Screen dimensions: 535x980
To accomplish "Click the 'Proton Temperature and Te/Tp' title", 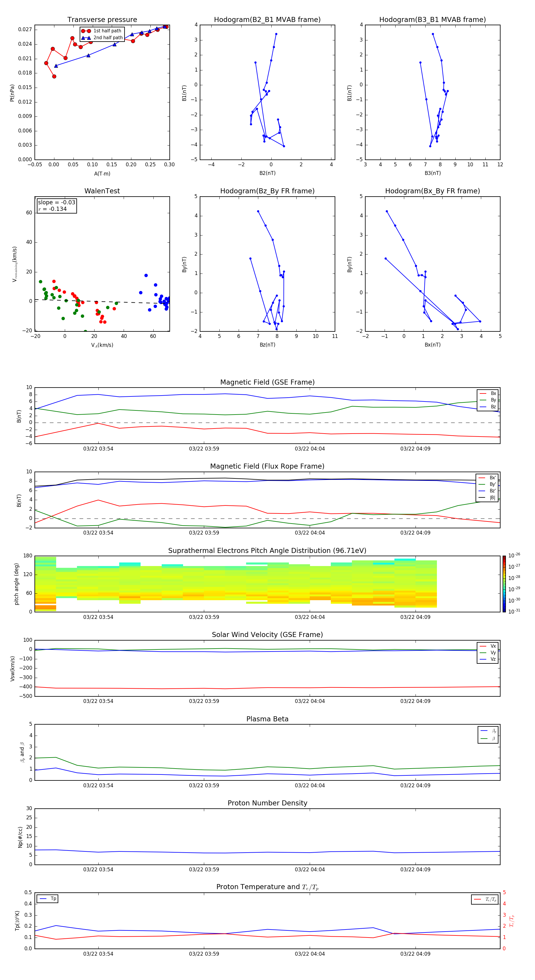I will point(267,887).
